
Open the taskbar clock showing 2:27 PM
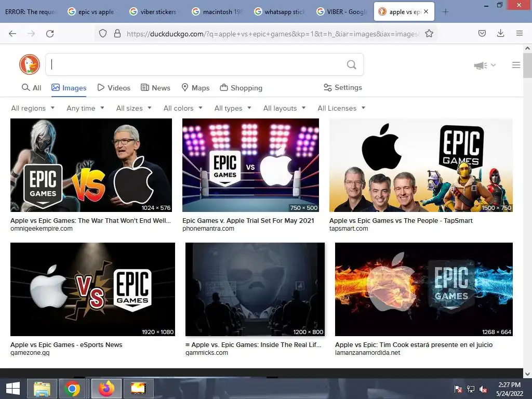pyautogui.click(x=509, y=389)
